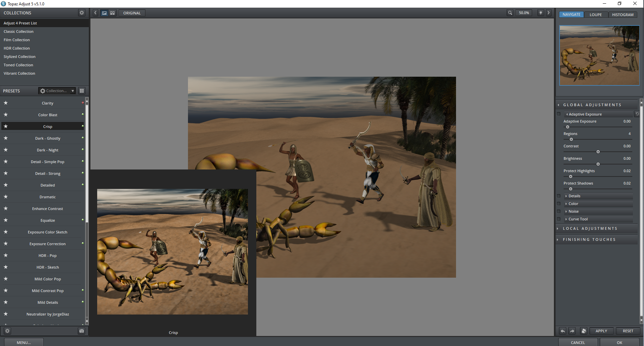Click the APPLY button
This screenshot has height=346, width=644.
click(601, 331)
